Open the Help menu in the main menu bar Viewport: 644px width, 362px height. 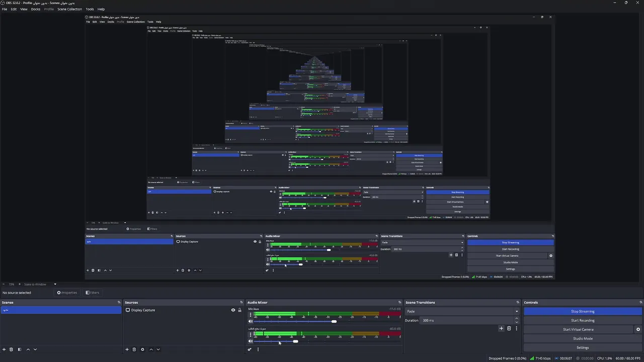click(x=101, y=9)
